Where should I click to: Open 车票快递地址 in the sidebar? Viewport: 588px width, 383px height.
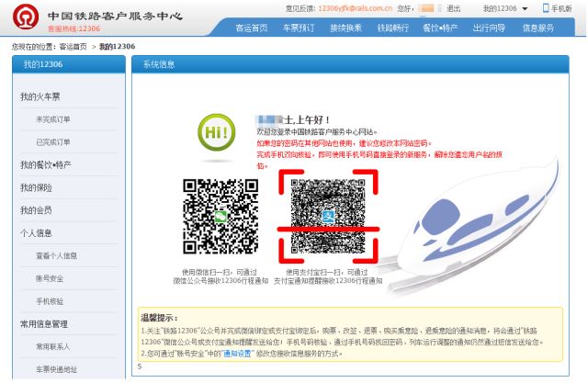pos(56,369)
